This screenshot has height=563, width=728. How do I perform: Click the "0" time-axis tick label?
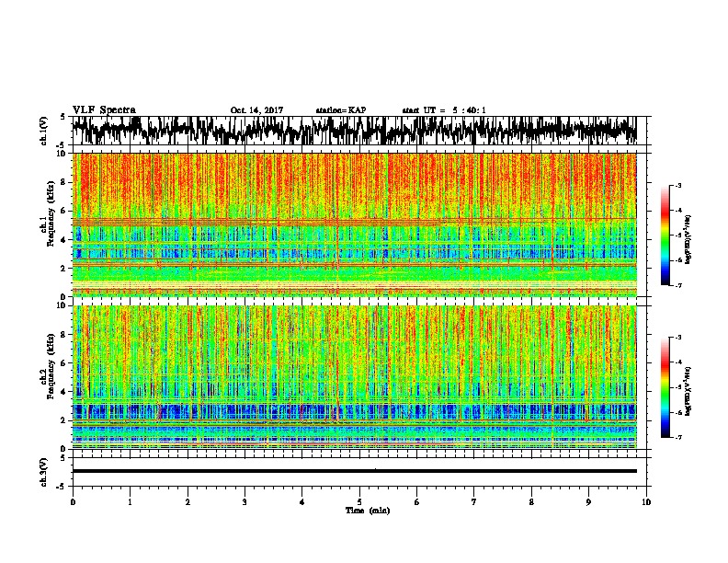[x=73, y=502]
